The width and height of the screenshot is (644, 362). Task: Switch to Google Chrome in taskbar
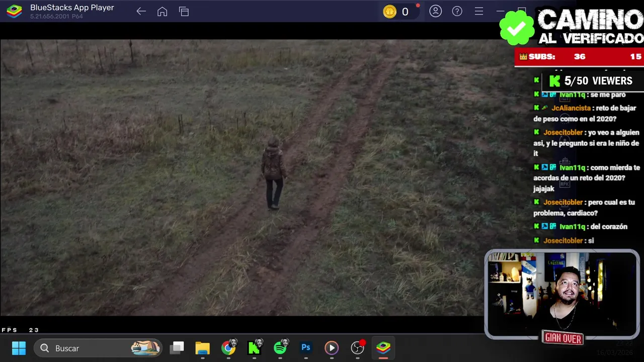click(x=228, y=348)
